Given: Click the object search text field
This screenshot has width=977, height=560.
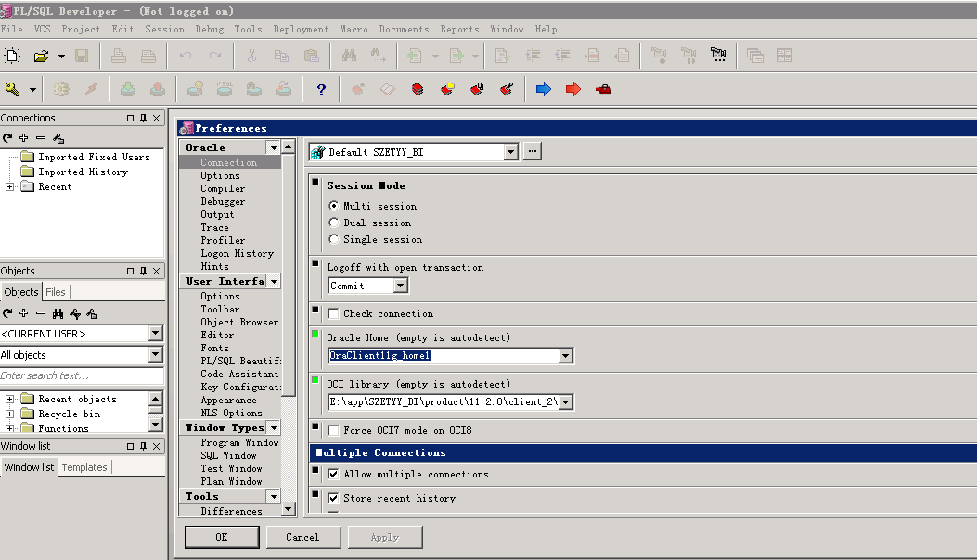Looking at the screenshot, I should 82,375.
